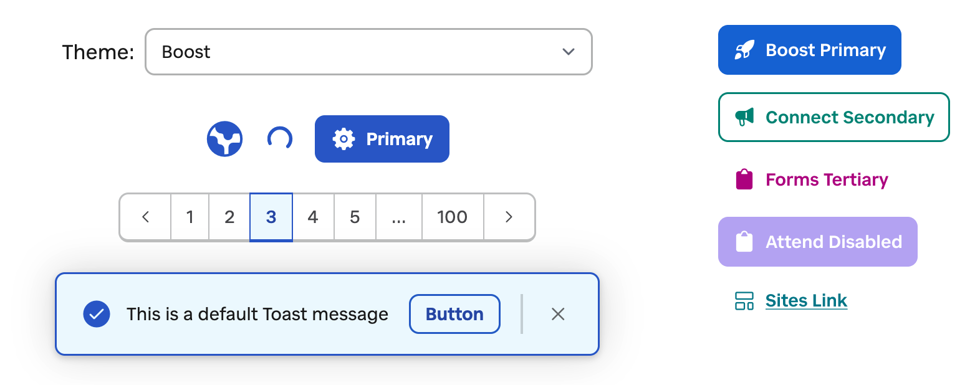The width and height of the screenshot is (980, 385).
Task: Select page 100 in pagination
Action: coord(453,217)
